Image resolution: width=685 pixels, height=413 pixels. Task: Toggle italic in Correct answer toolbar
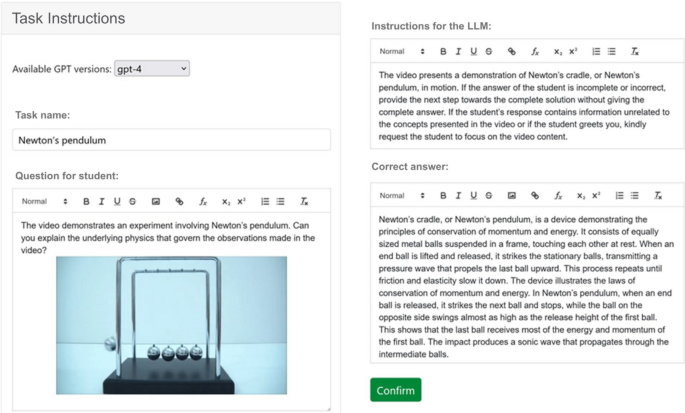click(x=458, y=196)
